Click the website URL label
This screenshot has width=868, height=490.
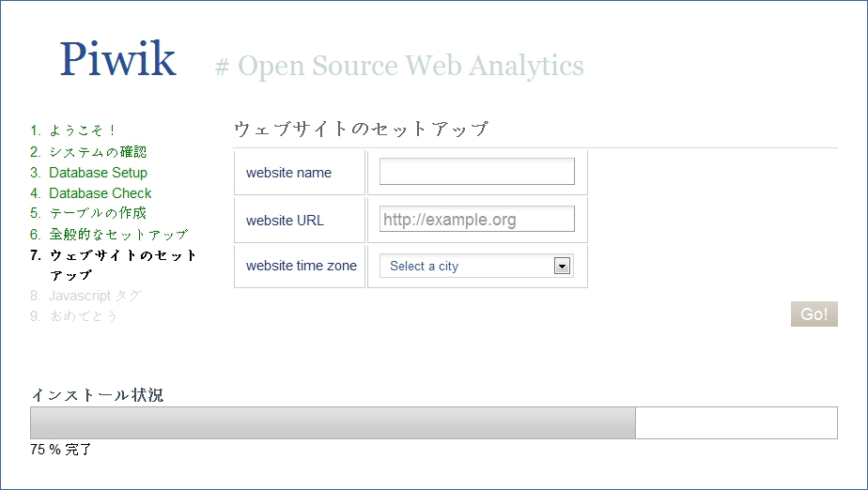[285, 220]
